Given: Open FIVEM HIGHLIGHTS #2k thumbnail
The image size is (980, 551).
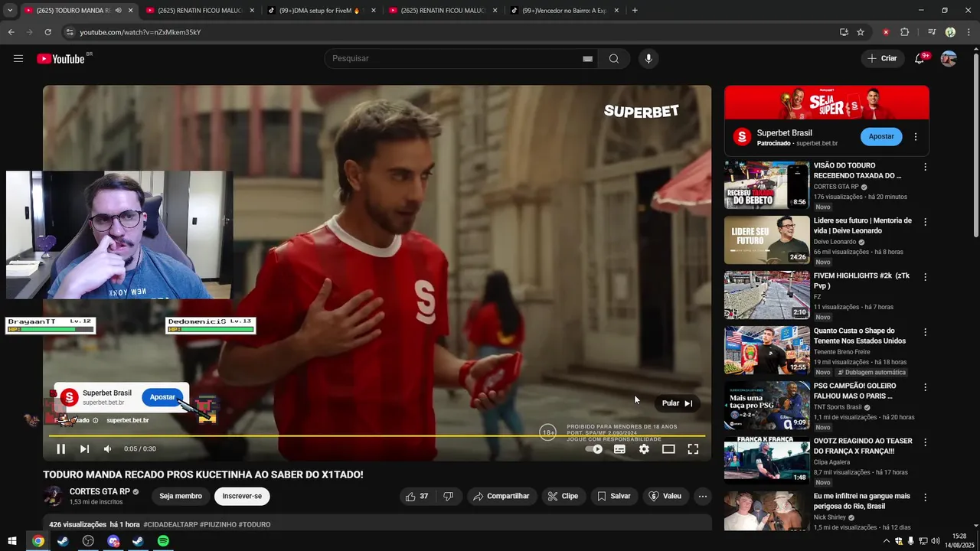Looking at the screenshot, I should point(766,295).
